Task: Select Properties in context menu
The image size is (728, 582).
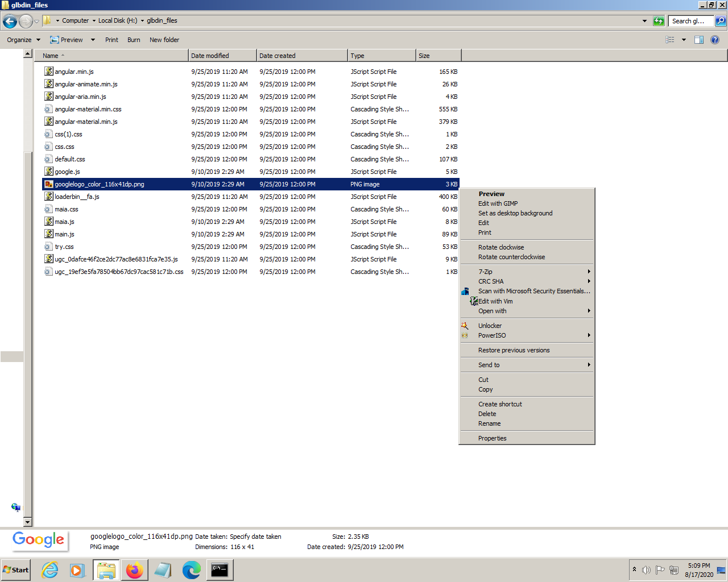Action: [x=492, y=438]
